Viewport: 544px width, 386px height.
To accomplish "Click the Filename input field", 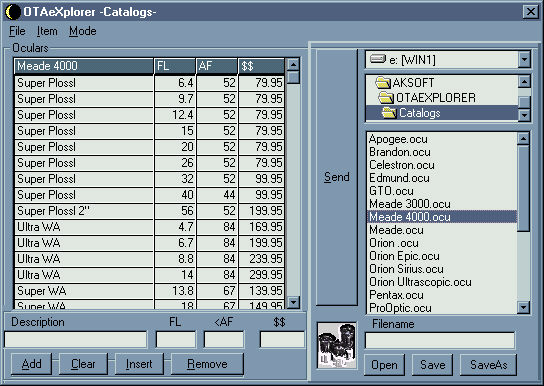I will coord(440,340).
